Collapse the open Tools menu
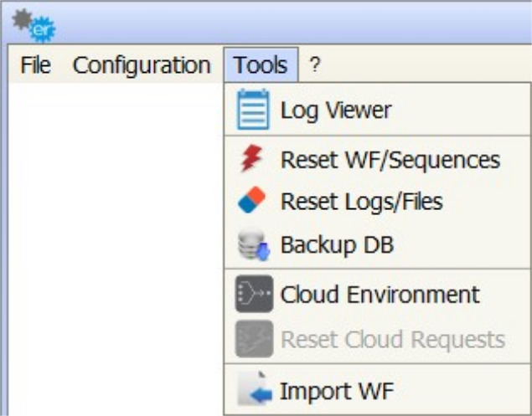This screenshot has width=532, height=416. [x=261, y=65]
